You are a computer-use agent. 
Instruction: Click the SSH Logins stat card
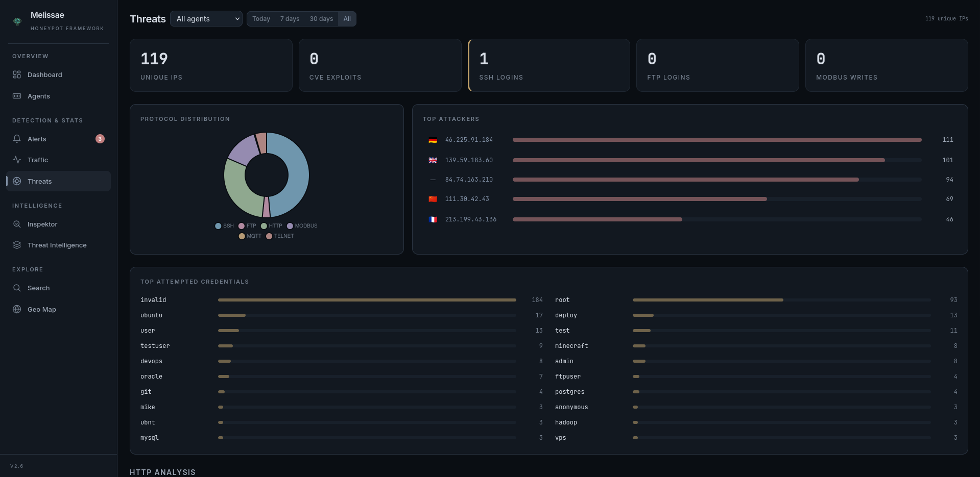[549, 65]
